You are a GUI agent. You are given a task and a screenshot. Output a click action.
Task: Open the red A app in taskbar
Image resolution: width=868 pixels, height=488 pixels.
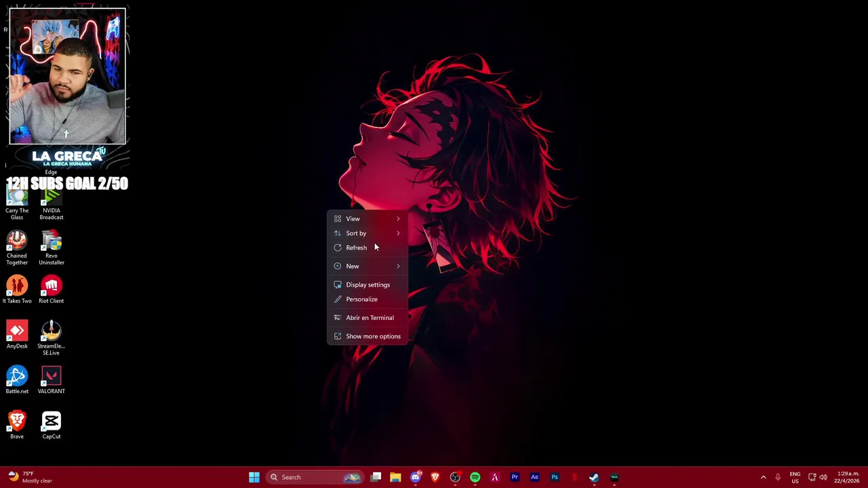(x=495, y=477)
